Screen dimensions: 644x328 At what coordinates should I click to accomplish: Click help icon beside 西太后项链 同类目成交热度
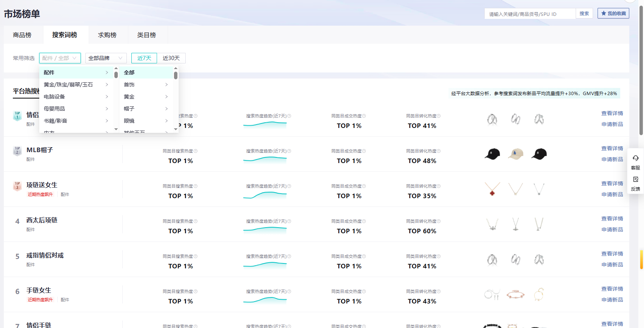364,221
